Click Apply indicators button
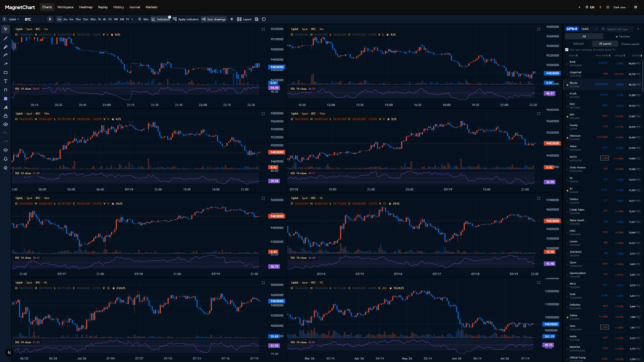Viewport: 644px width, 362px height. pos(186,19)
